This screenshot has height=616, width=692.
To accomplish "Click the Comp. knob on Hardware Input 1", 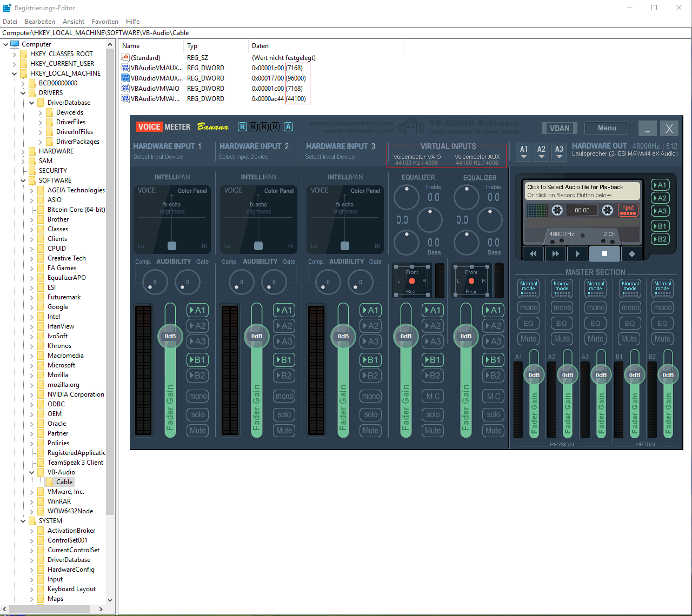I will pos(155,282).
